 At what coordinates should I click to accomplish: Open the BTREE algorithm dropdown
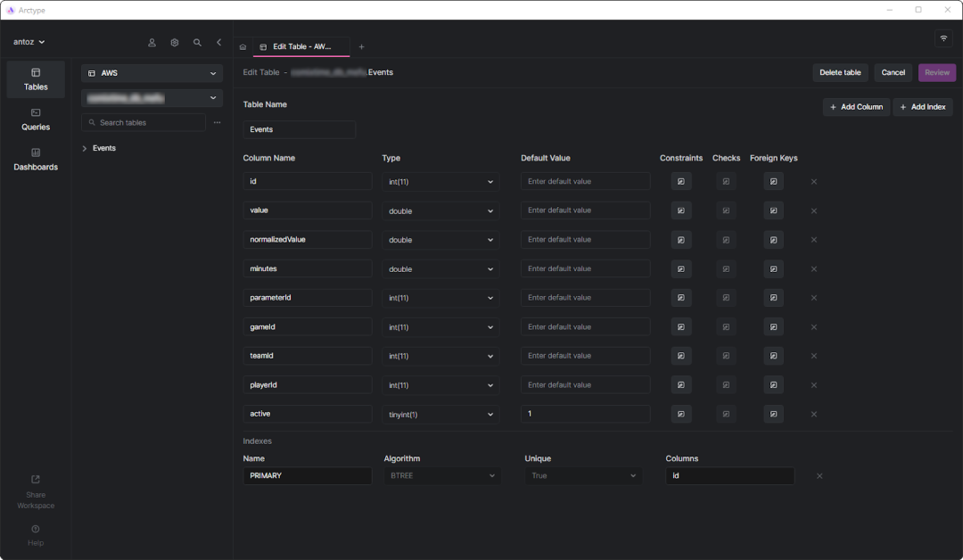click(442, 476)
